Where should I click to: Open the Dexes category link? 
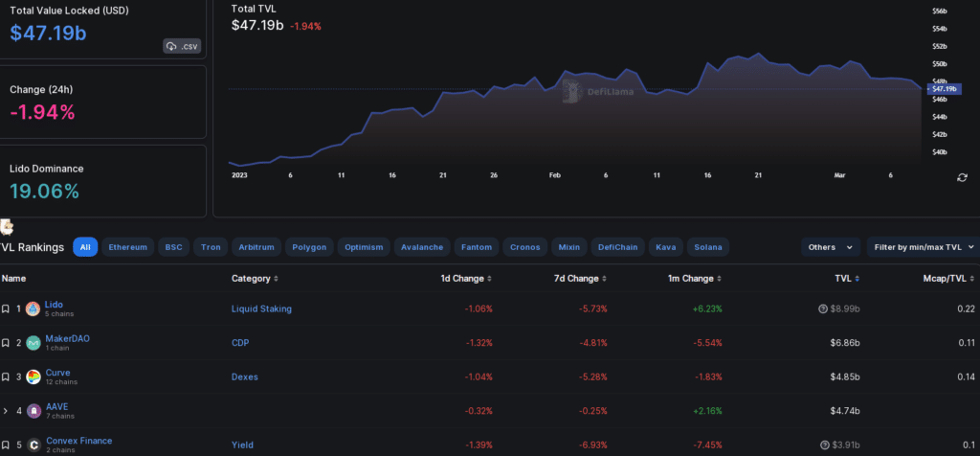(244, 377)
